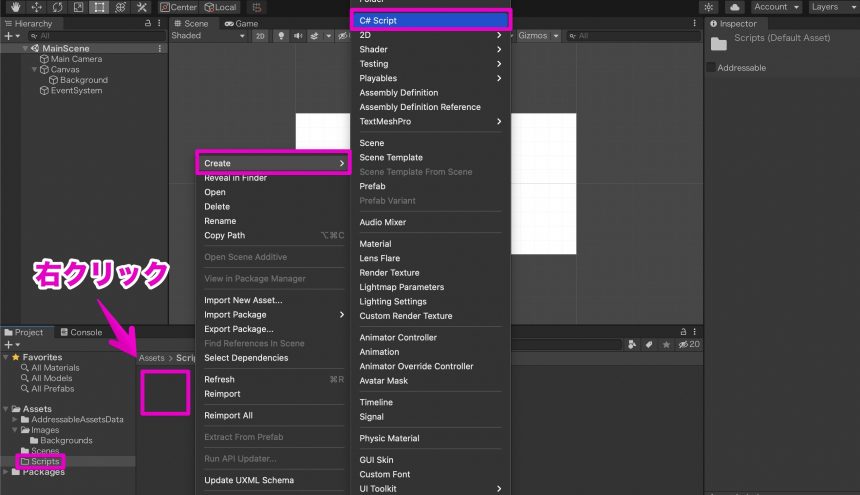Select the EventSystem object in the Hierarchy

tap(71, 90)
